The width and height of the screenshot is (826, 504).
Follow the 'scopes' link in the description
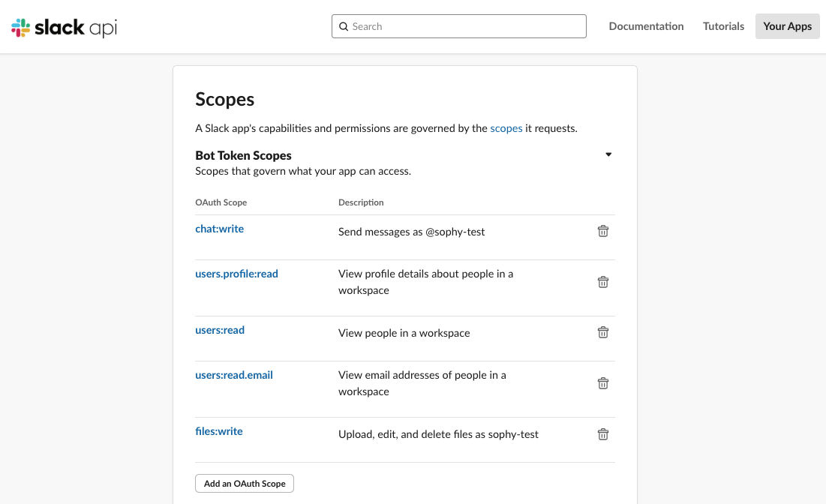point(506,128)
